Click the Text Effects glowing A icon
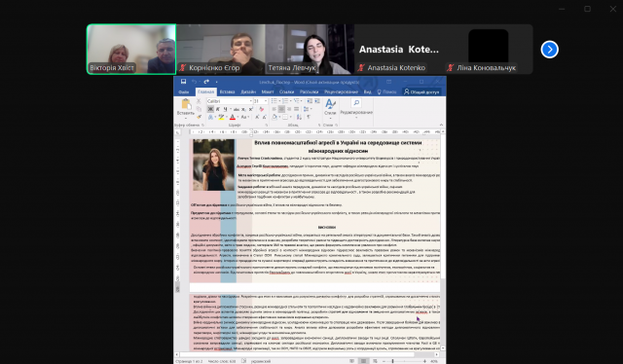The width and height of the screenshot is (623, 364). [x=210, y=117]
